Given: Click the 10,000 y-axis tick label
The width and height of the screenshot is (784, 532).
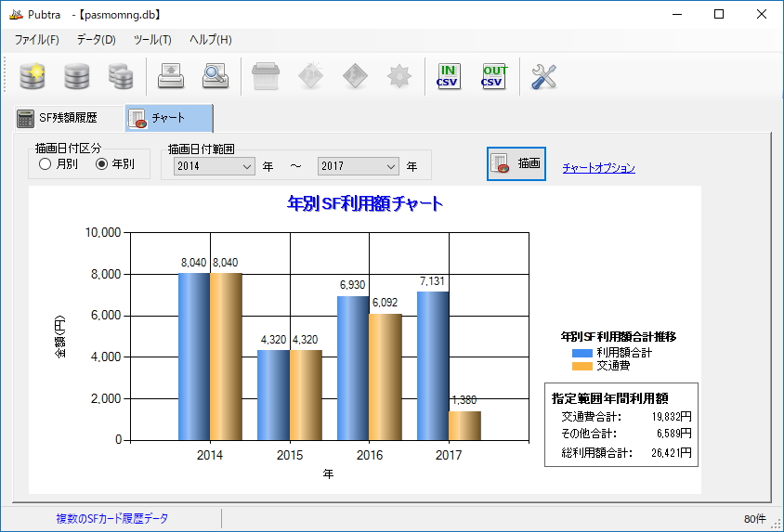Looking at the screenshot, I should tap(103, 232).
